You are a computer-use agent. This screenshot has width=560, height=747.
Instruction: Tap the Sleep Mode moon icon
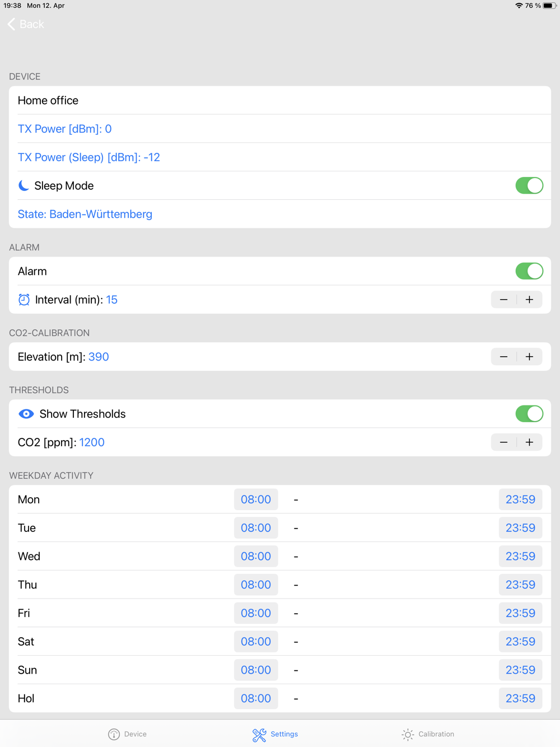click(24, 185)
